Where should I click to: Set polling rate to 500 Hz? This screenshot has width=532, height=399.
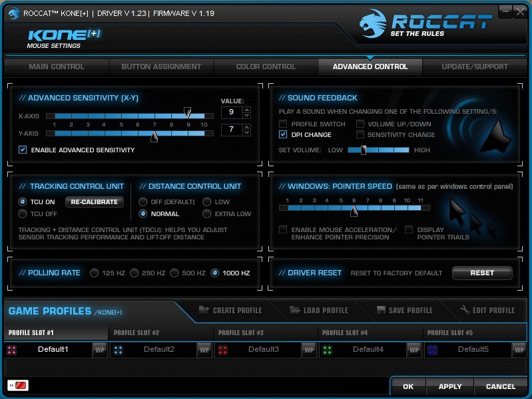pyautogui.click(x=174, y=273)
